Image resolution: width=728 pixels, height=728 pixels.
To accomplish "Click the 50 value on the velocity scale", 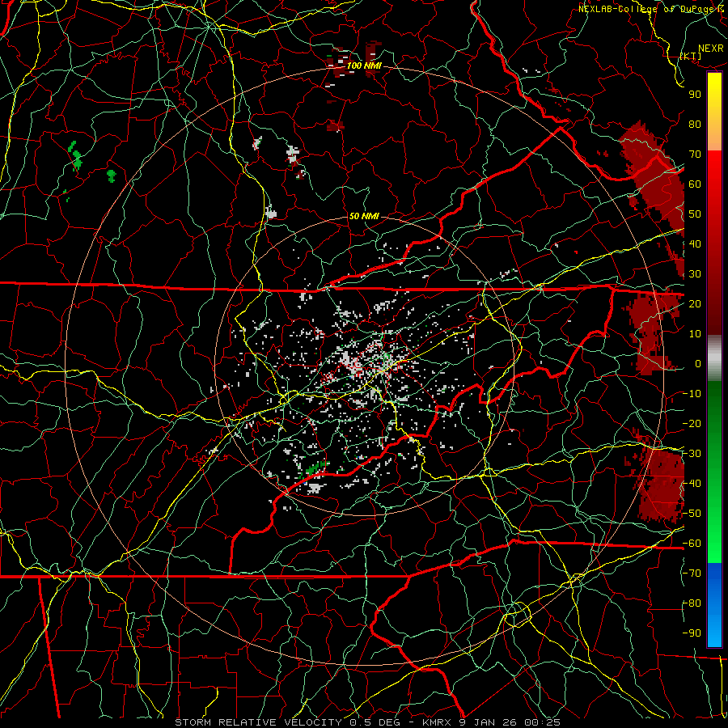I will click(x=695, y=214).
